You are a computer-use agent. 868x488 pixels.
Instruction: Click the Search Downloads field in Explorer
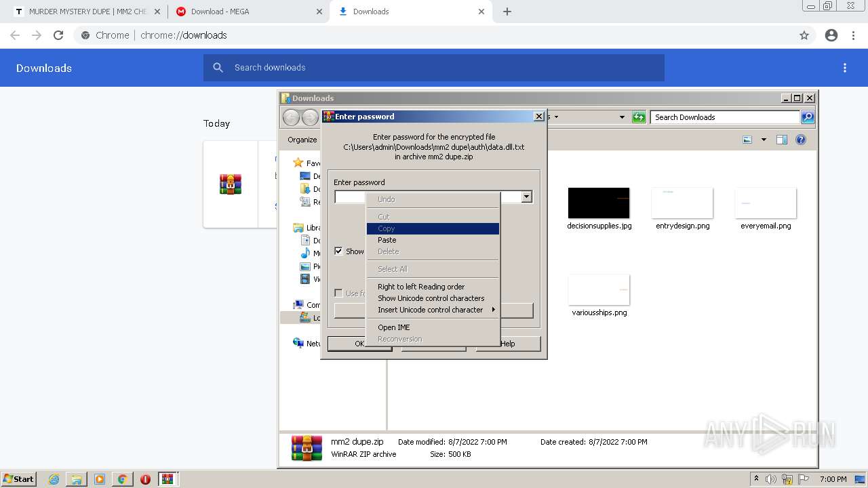(x=726, y=117)
